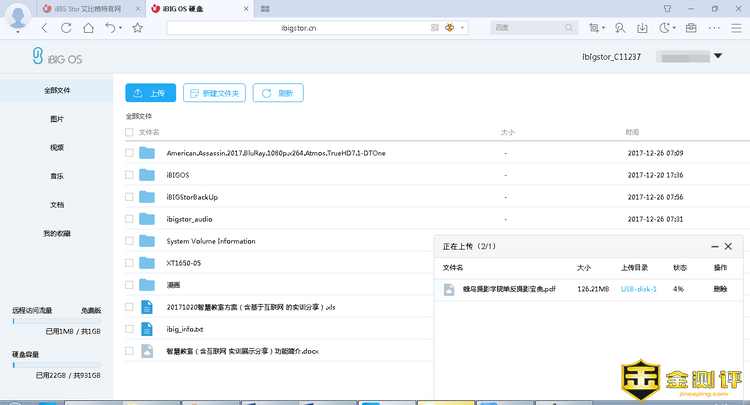Open the ibigstor_audio folder icon

point(147,219)
